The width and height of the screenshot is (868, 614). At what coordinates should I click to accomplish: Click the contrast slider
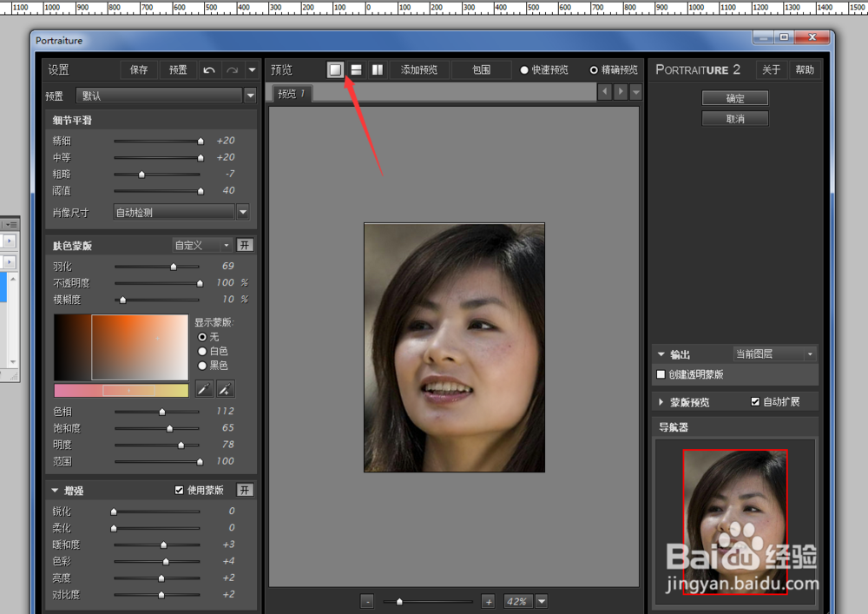point(156,595)
